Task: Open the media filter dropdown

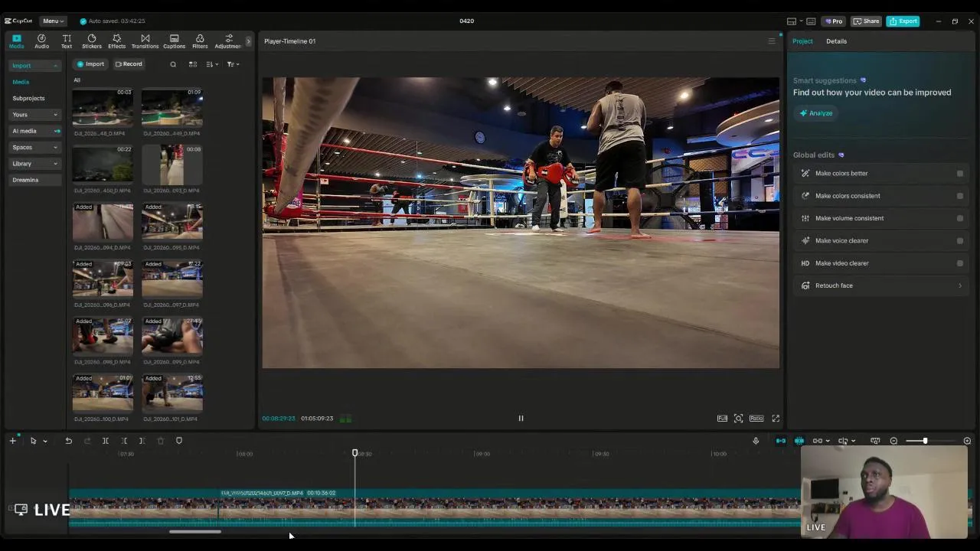Action: pyautogui.click(x=233, y=64)
